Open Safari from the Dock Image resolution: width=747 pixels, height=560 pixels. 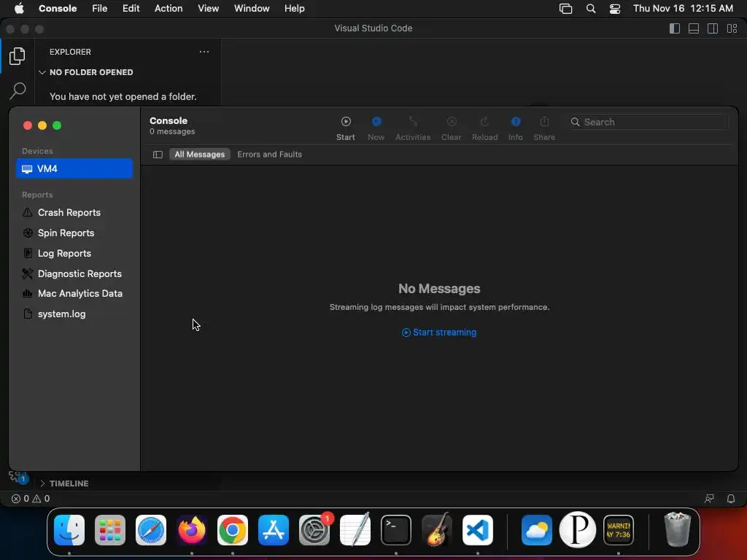tap(151, 530)
